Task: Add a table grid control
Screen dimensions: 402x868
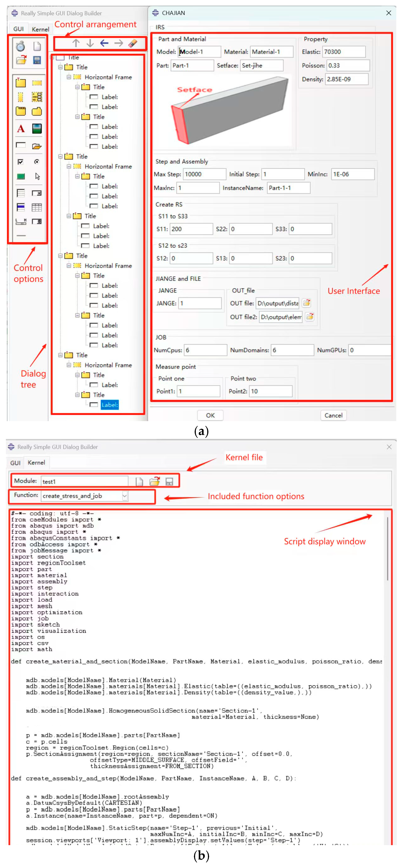Action: 37,207
